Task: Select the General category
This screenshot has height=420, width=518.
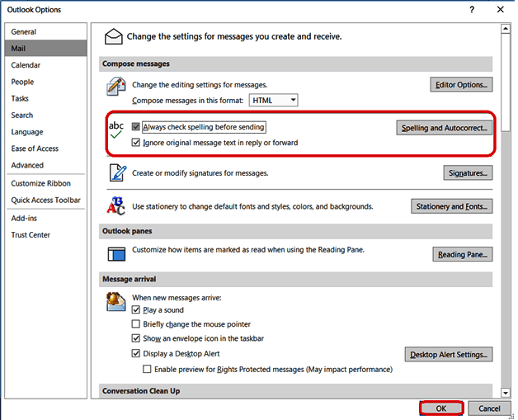Action: click(46, 31)
